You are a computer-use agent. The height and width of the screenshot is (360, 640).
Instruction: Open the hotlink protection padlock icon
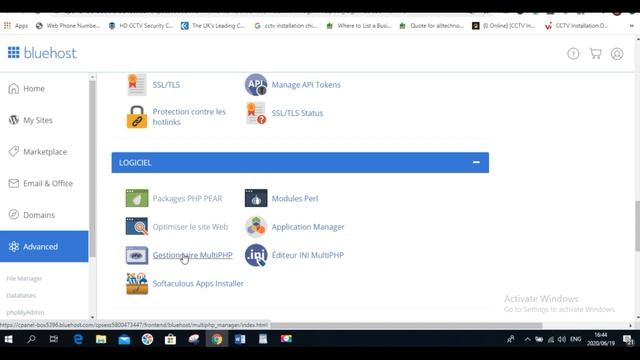click(137, 117)
